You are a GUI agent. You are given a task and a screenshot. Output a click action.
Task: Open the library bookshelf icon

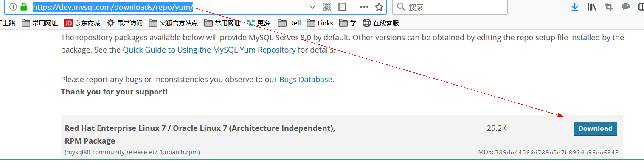pos(592,7)
